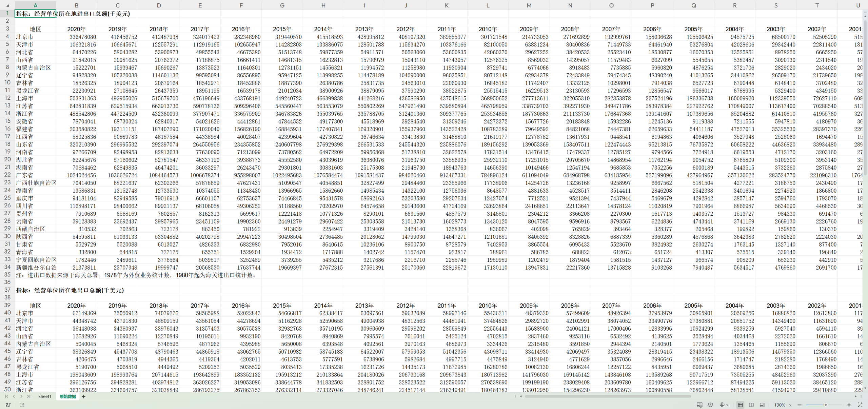
Task: Adjust the zoom slider handle
Action: (x=826, y=405)
